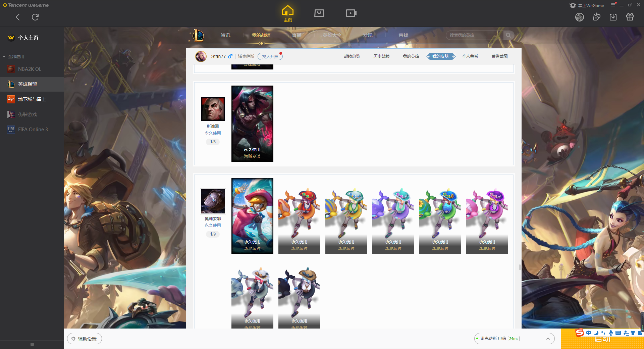Viewport: 644px width, 349px height.
Task: Click the 搜索我的英雄 search field
Action: pos(475,35)
